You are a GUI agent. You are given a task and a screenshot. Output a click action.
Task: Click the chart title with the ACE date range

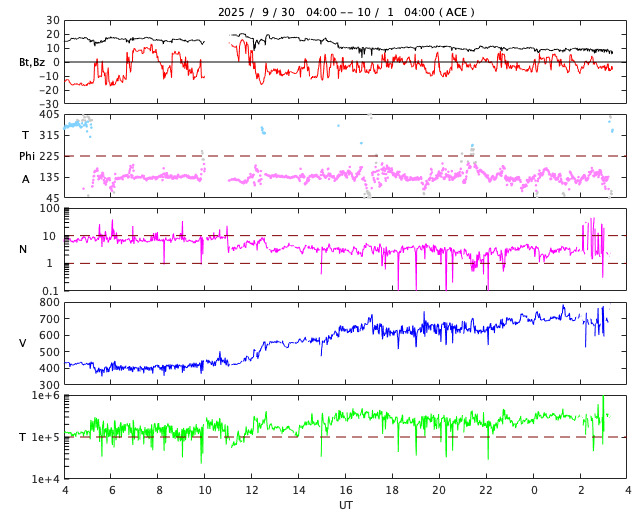click(x=346, y=12)
